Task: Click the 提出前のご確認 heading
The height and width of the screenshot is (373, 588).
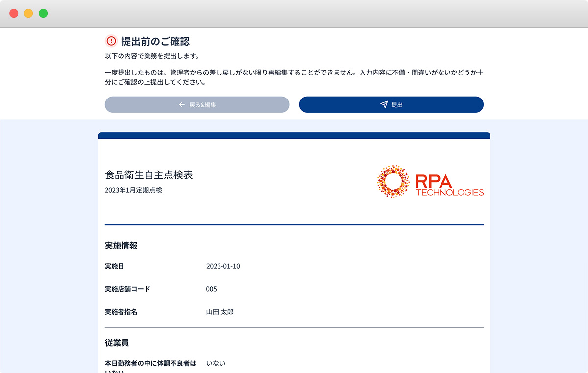Action: tap(155, 41)
